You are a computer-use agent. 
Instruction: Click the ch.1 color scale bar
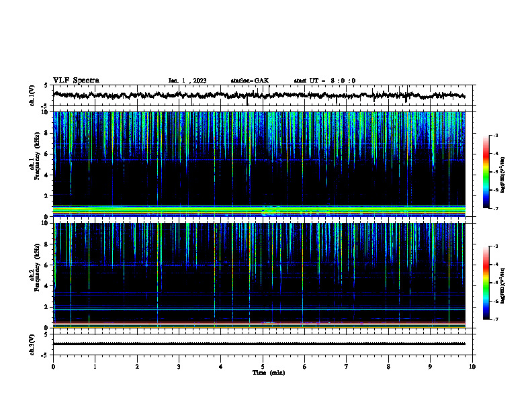click(486, 171)
